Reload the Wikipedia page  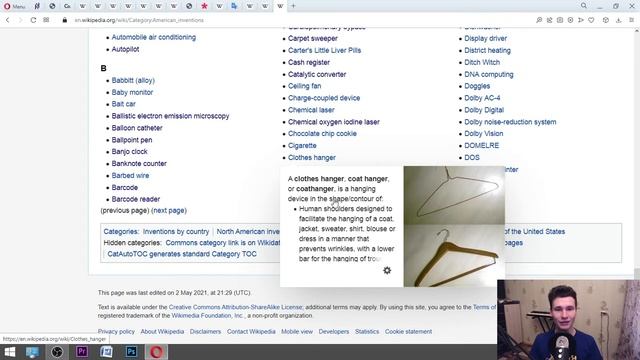pyautogui.click(x=33, y=20)
